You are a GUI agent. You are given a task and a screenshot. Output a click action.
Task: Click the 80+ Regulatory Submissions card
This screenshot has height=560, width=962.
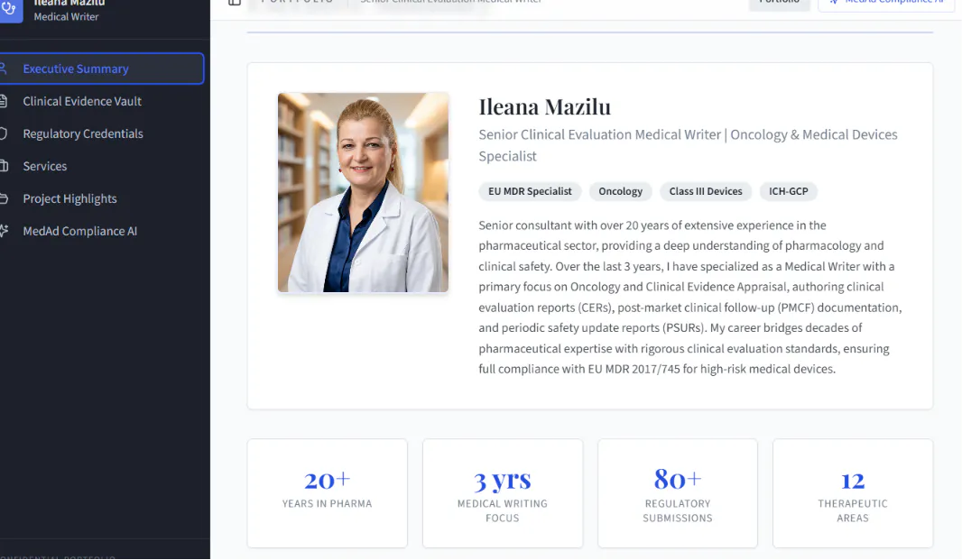[x=678, y=493]
